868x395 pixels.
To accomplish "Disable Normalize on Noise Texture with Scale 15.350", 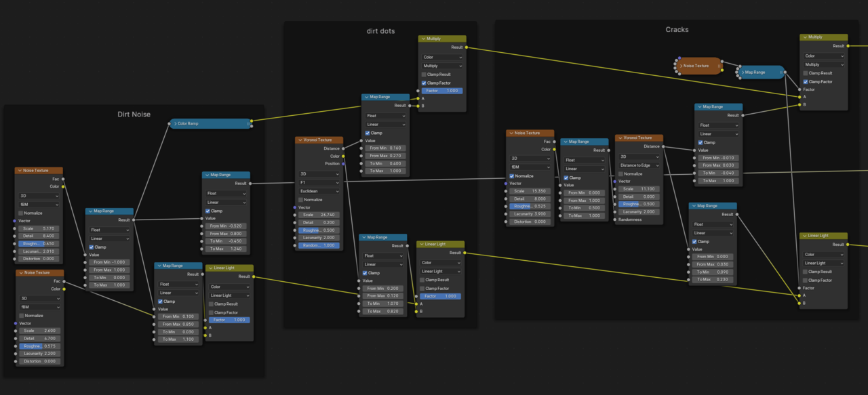I will (512, 175).
